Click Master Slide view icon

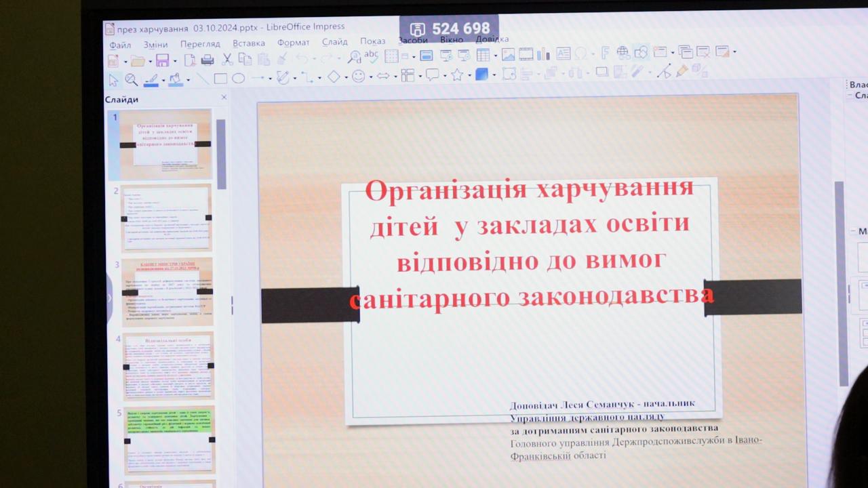(427, 56)
